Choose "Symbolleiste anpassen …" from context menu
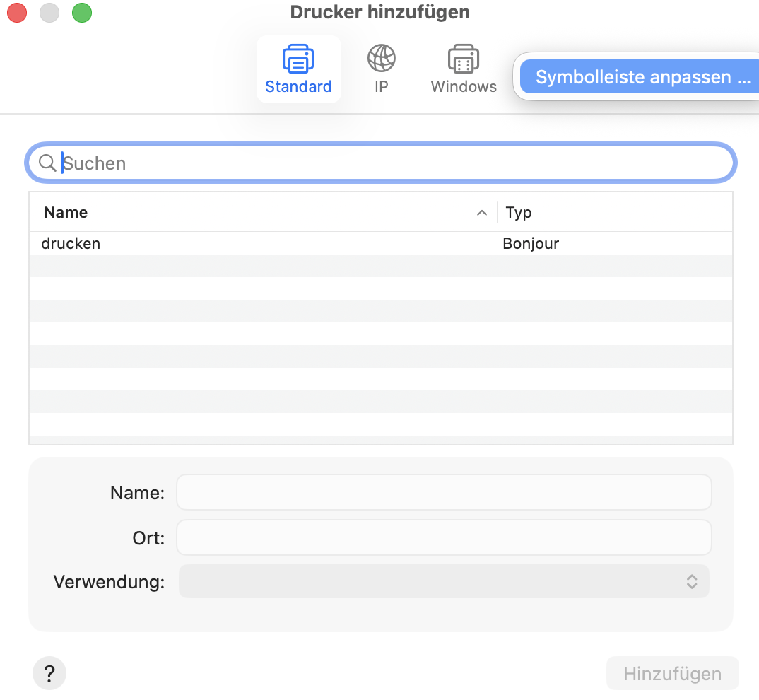 (x=642, y=77)
